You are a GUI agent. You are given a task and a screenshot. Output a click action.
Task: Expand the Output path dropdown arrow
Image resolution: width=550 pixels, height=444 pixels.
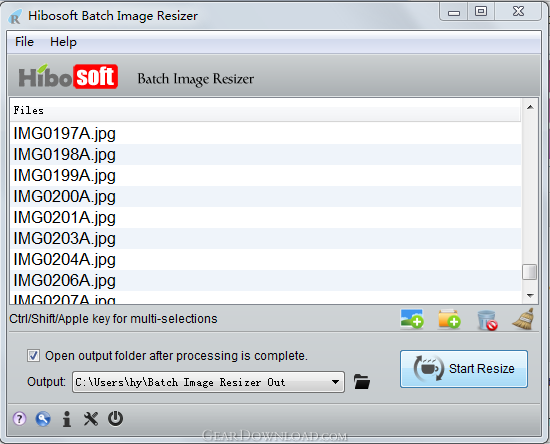coord(335,382)
